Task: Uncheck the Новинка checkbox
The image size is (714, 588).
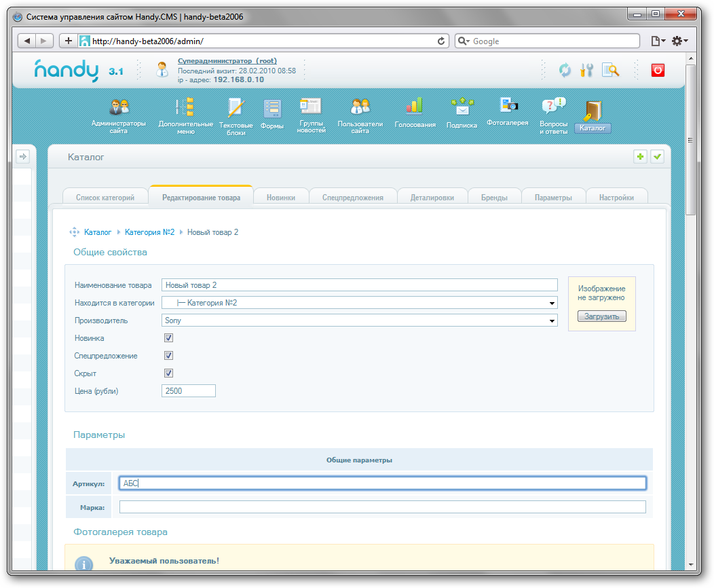Action: click(169, 338)
